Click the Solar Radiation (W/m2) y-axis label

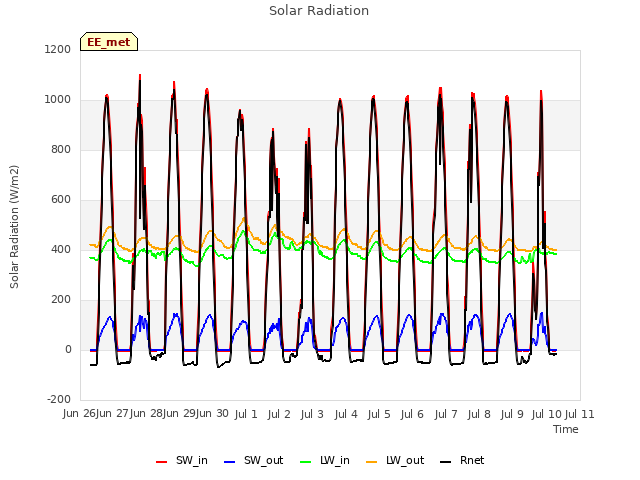point(14,227)
